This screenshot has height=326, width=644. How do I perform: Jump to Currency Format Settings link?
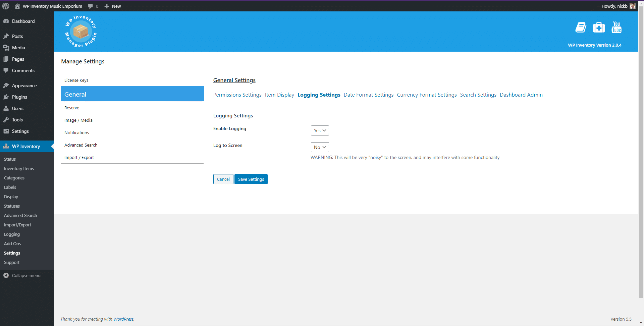click(x=427, y=95)
